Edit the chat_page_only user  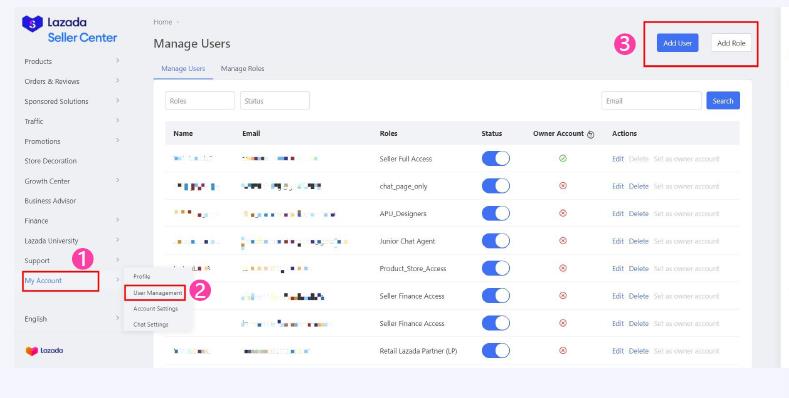click(x=618, y=186)
